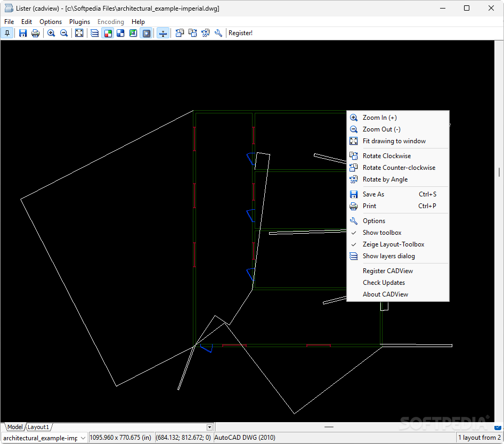
Task: Choose Rotate Counter-clockwise in context menu
Action: click(x=398, y=167)
